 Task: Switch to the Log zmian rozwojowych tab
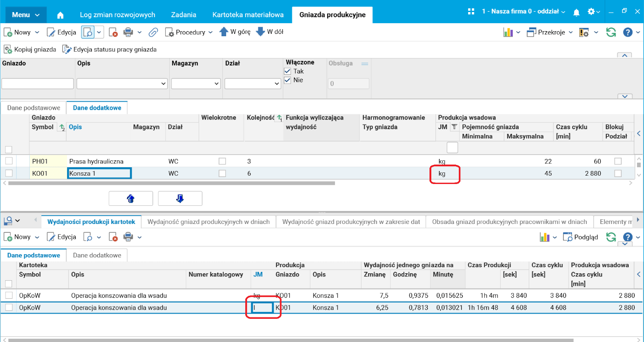tap(118, 15)
